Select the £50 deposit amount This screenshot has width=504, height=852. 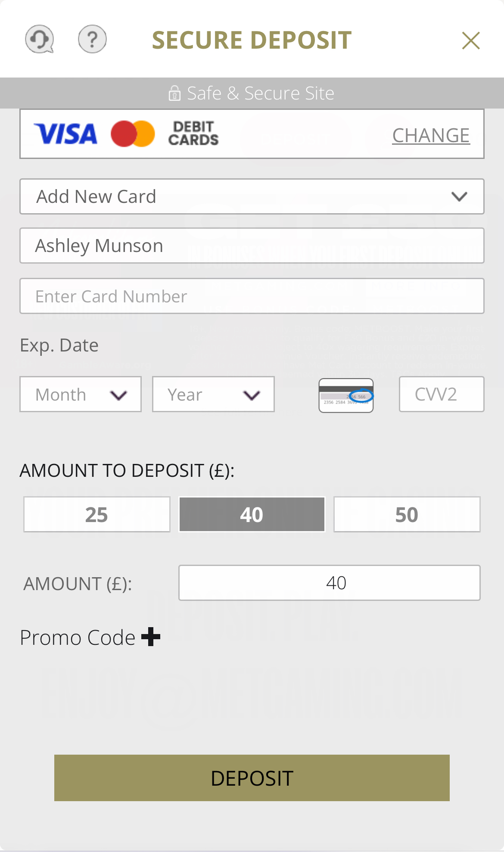[406, 514]
